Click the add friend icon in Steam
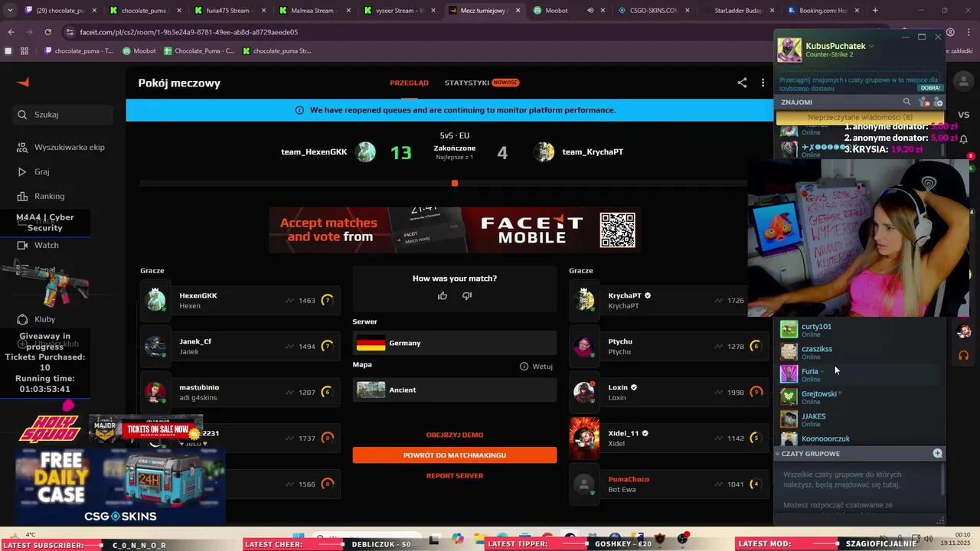This screenshot has width=980, height=551. coord(939,102)
